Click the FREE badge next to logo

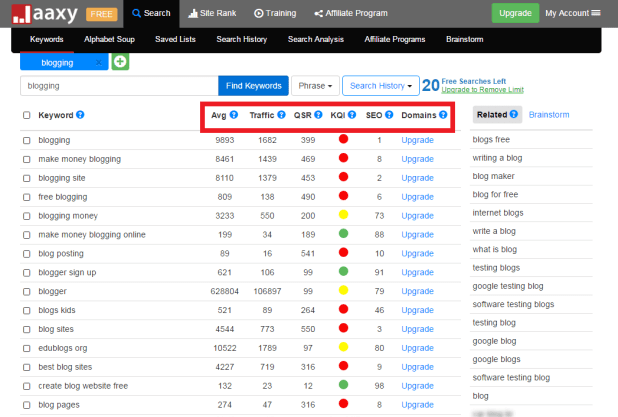tap(102, 15)
